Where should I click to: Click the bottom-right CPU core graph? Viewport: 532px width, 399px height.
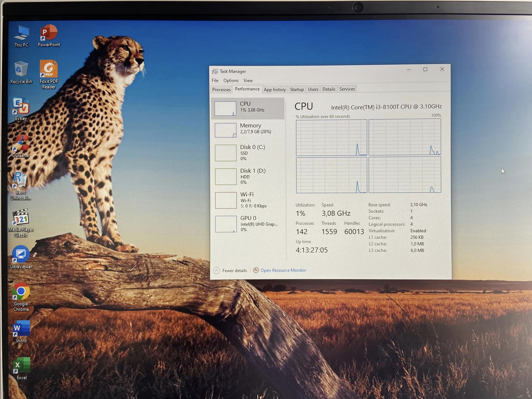click(405, 175)
